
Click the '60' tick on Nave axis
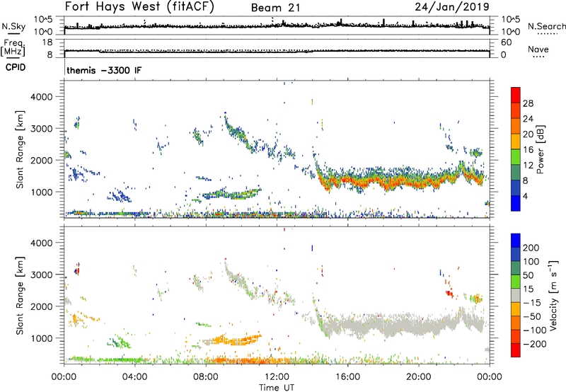click(506, 42)
